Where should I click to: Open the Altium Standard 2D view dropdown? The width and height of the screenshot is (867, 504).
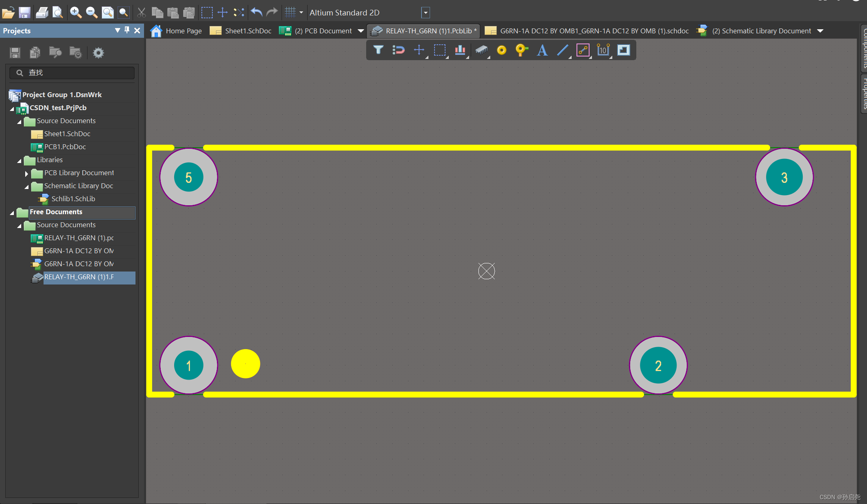click(x=426, y=13)
